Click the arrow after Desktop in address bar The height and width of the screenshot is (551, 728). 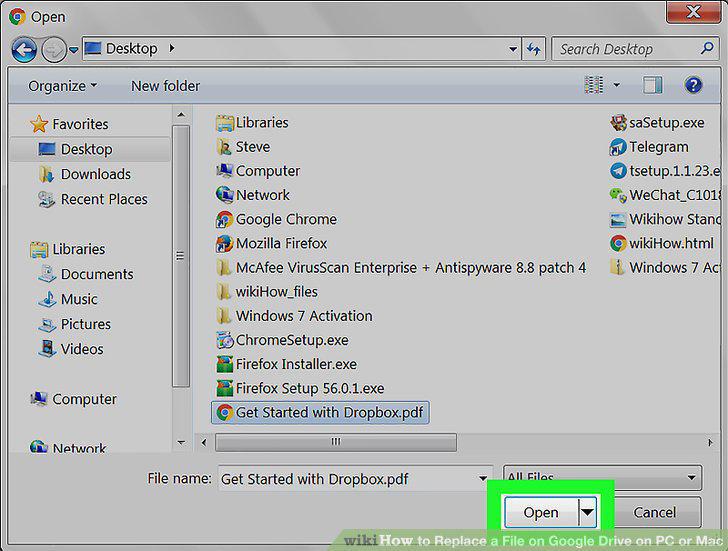point(172,48)
